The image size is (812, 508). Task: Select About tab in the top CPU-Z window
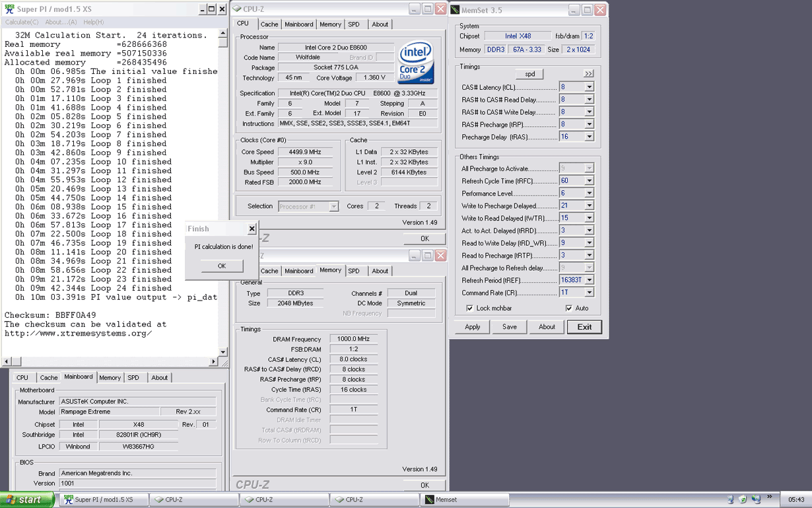point(380,24)
